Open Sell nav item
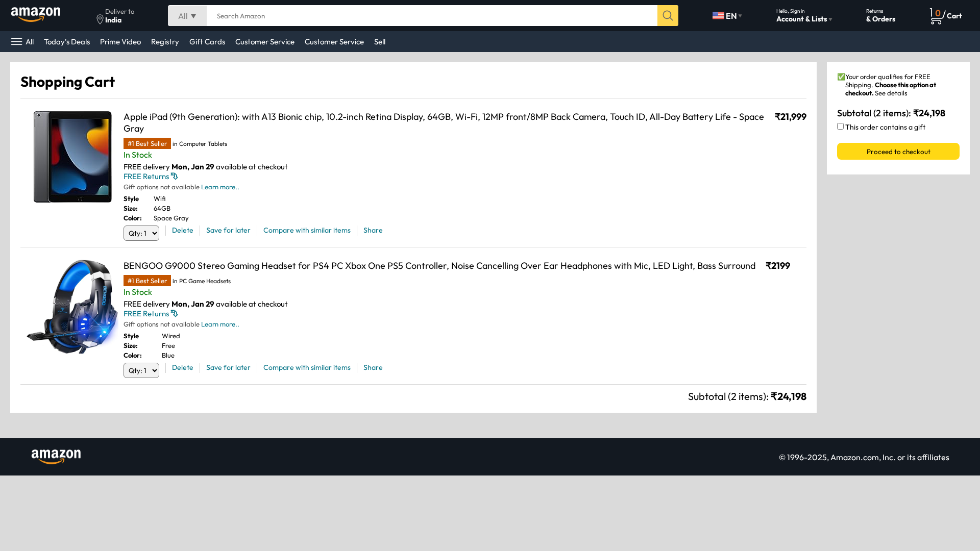The image size is (980, 551). (x=380, y=42)
